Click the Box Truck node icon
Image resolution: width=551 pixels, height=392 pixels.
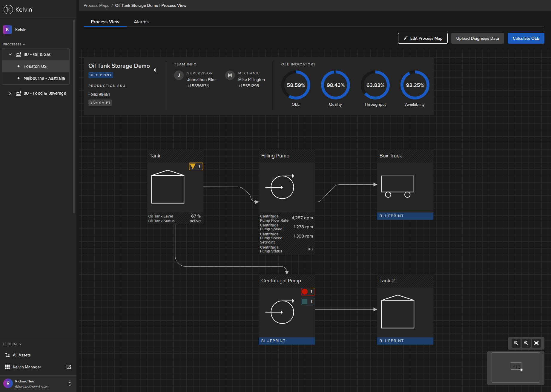tap(398, 186)
